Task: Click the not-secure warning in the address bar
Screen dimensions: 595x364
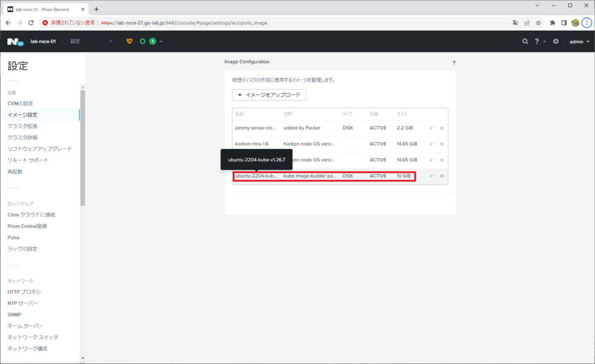Action: pos(68,23)
